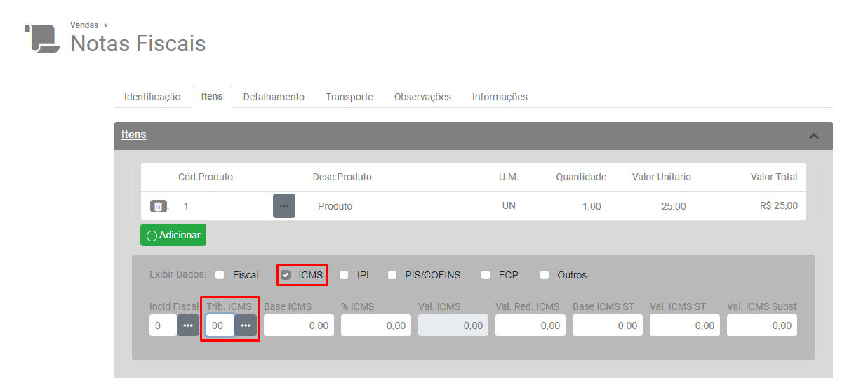Image resolution: width=868 pixels, height=378 pixels.
Task: Enable the Fiscal checkbox
Action: click(220, 275)
